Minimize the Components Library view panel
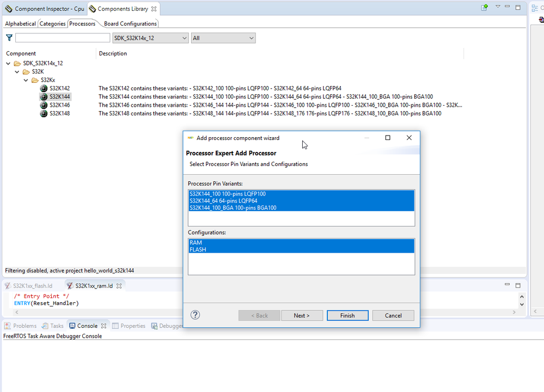 pyautogui.click(x=507, y=7)
